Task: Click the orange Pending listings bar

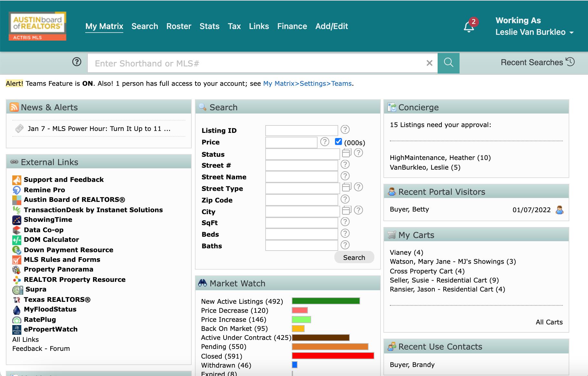Action: [x=330, y=347]
